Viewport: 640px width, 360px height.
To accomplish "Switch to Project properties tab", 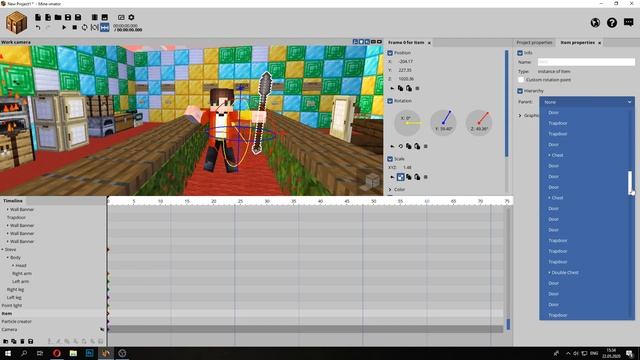I will pos(534,42).
